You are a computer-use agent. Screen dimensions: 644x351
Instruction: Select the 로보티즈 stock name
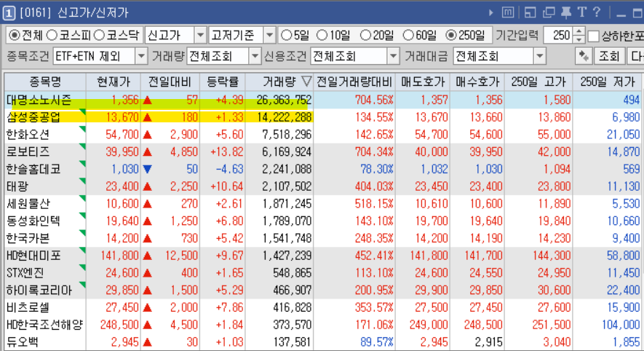click(28, 151)
